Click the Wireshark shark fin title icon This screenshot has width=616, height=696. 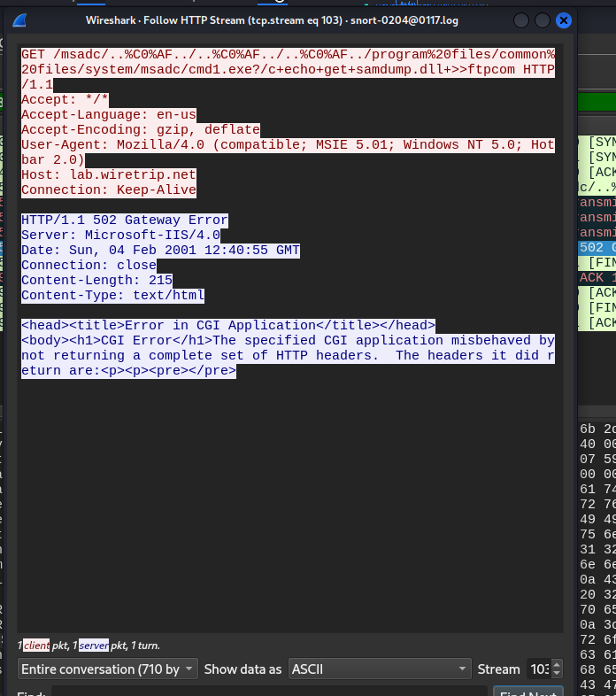20,20
